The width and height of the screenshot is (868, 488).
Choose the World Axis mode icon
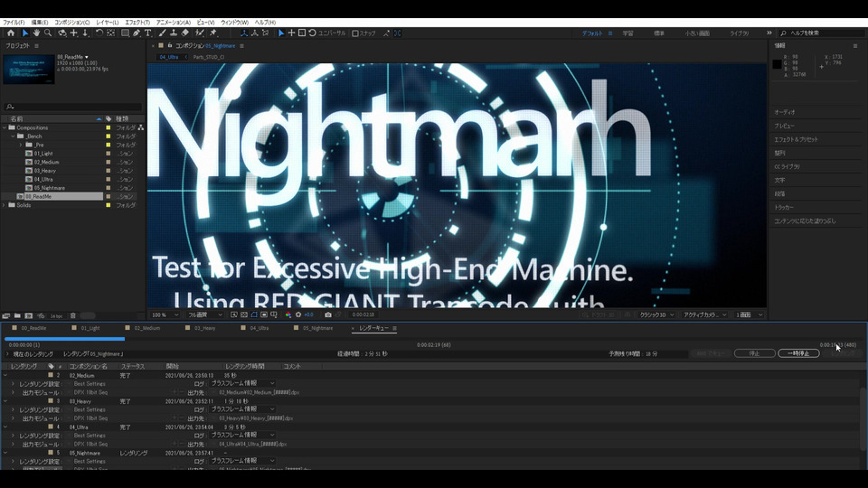255,33
